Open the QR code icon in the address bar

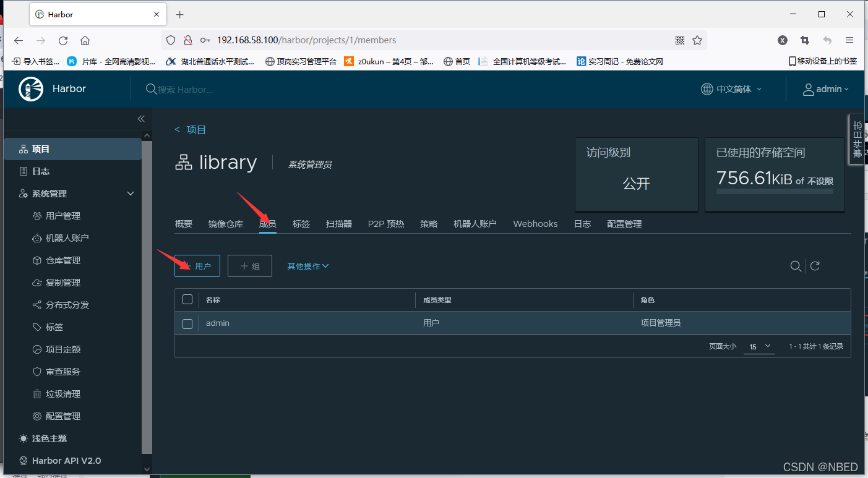point(680,40)
